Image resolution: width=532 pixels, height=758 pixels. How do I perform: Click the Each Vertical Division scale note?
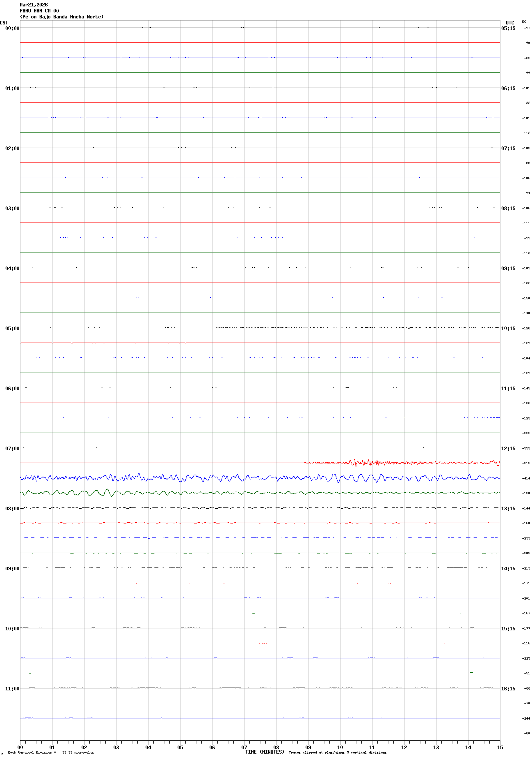point(51,752)
